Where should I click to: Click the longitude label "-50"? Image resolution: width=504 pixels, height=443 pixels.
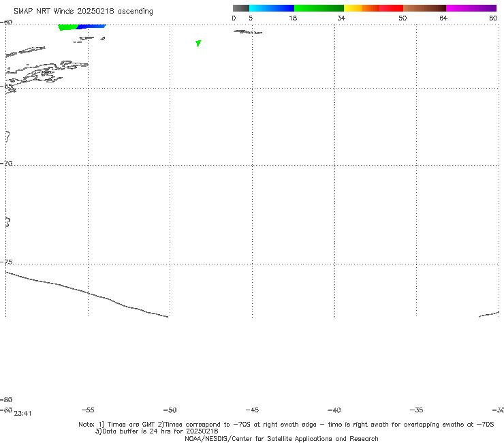pos(170,410)
